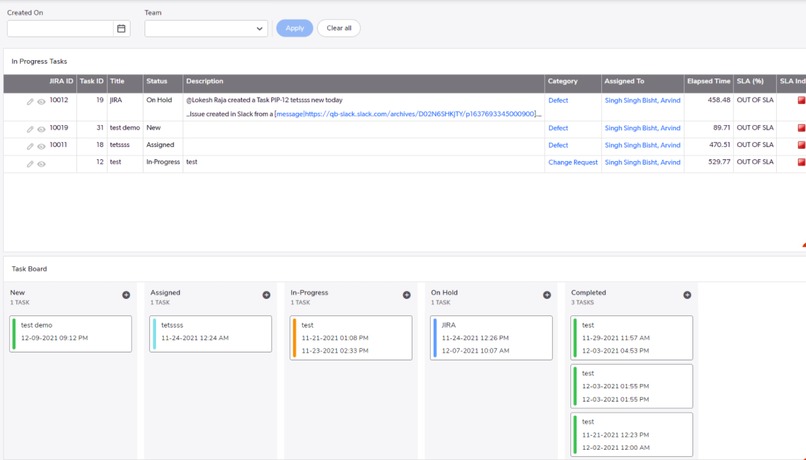This screenshot has width=806, height=460.
Task: Click the In-Progress status cell
Action: [x=163, y=162]
